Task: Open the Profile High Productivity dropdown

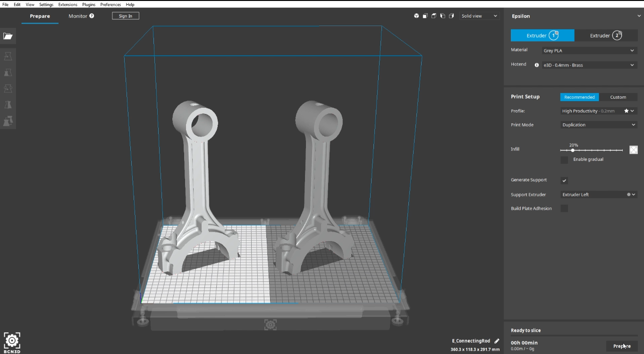Action: click(x=599, y=111)
